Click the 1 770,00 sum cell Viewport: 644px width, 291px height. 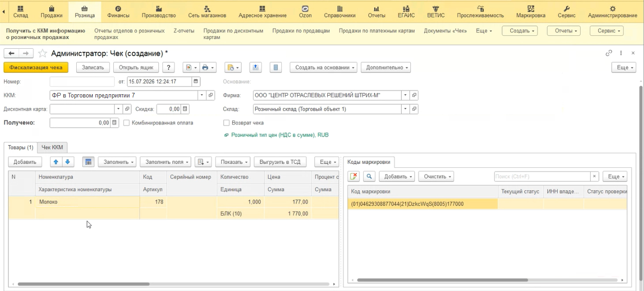point(287,214)
